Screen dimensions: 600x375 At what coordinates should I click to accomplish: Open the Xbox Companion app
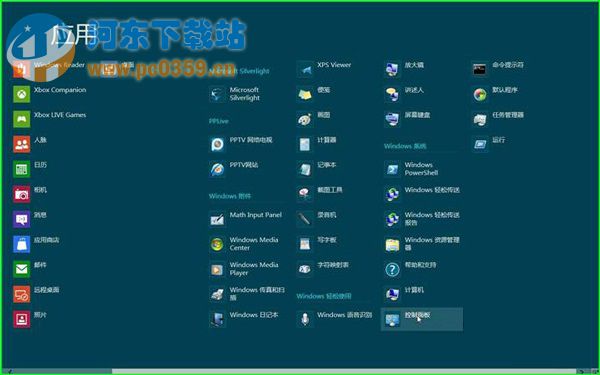(50, 94)
